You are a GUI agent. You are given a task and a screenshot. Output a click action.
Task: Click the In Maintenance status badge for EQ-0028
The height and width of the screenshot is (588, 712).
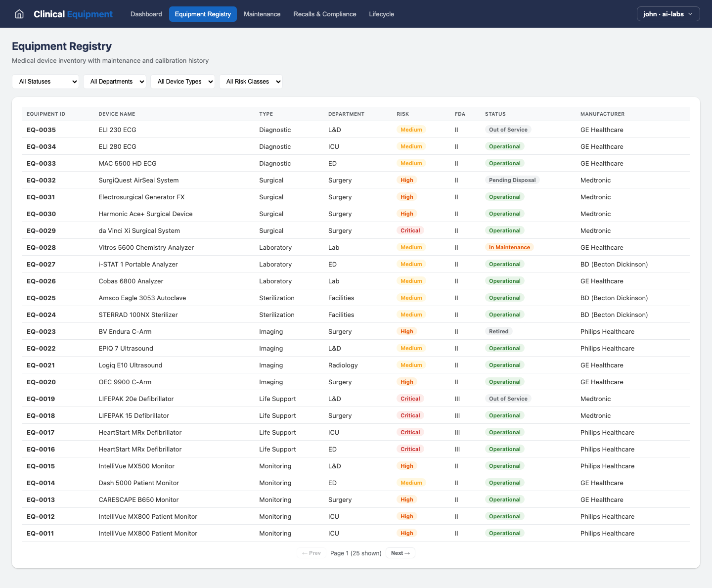510,247
